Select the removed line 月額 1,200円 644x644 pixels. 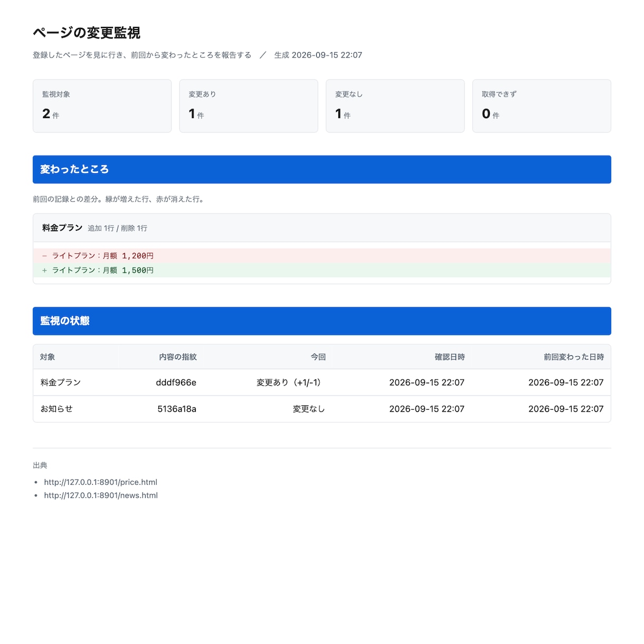[x=322, y=255]
